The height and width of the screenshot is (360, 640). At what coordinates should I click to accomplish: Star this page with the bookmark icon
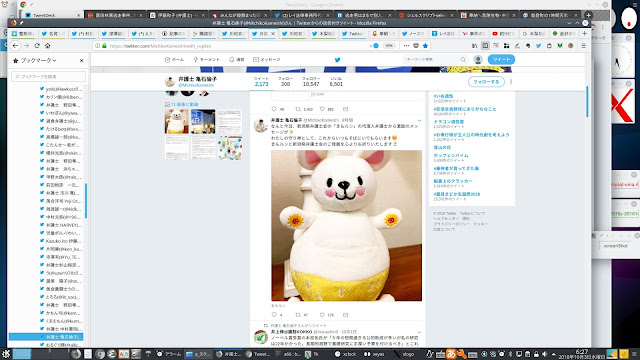point(425,46)
